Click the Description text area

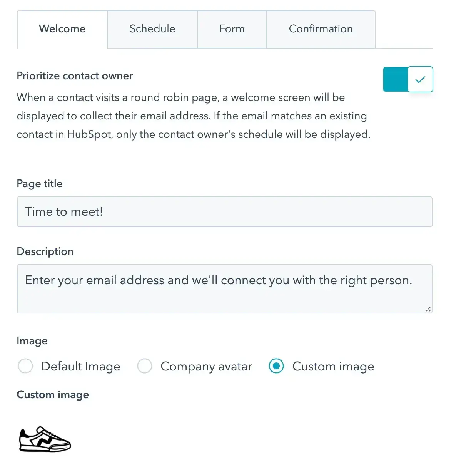pos(224,289)
